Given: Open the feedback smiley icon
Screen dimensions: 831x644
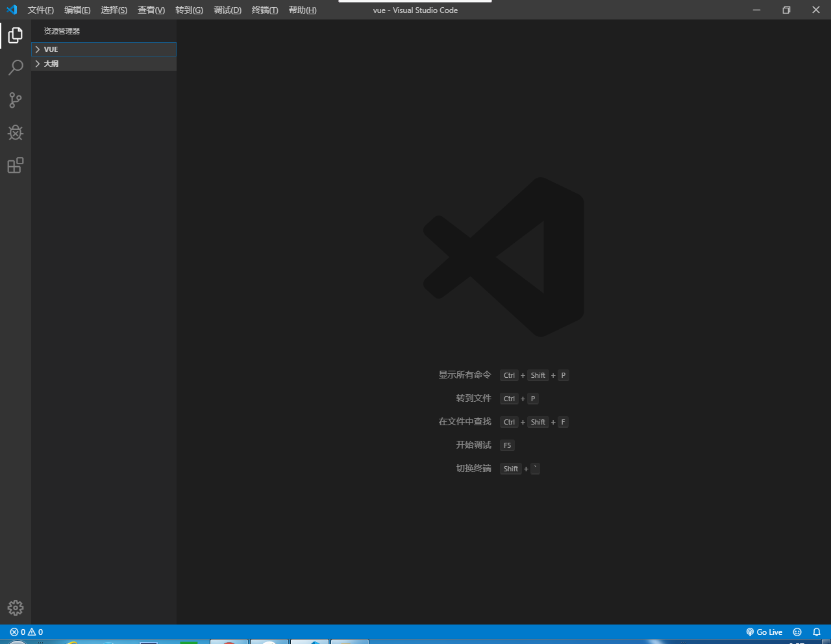Looking at the screenshot, I should [797, 632].
